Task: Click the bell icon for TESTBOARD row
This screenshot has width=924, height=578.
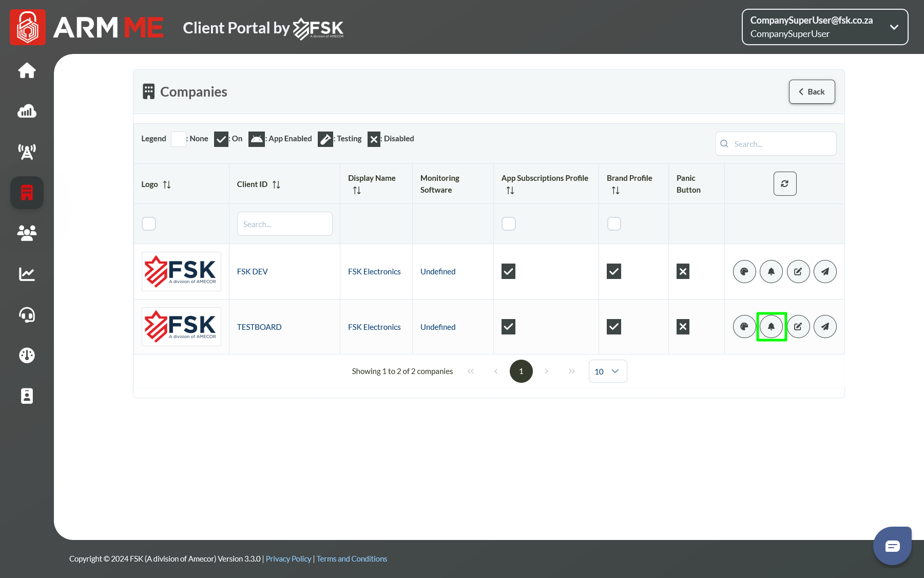Action: coord(771,327)
